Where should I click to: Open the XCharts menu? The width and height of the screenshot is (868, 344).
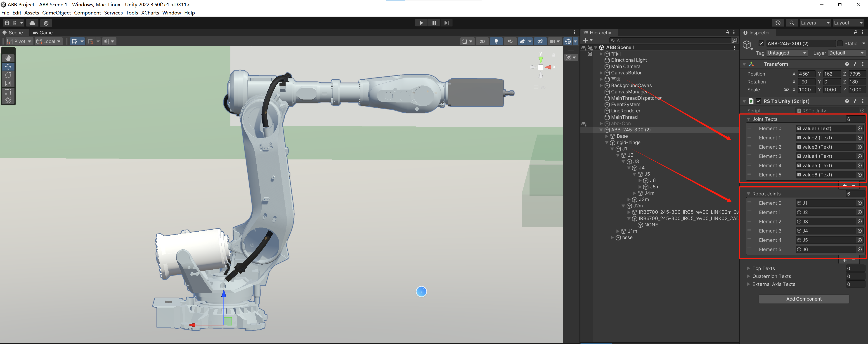(x=150, y=13)
